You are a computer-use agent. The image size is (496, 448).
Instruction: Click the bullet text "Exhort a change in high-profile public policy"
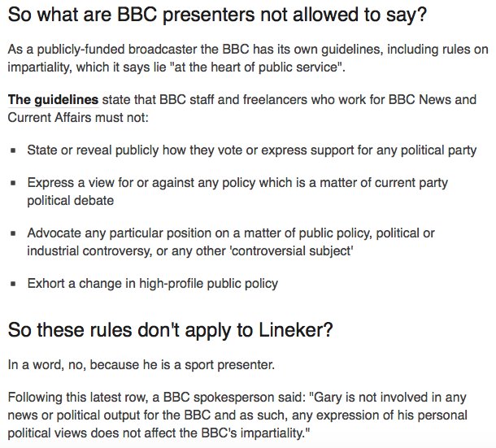coord(153,284)
